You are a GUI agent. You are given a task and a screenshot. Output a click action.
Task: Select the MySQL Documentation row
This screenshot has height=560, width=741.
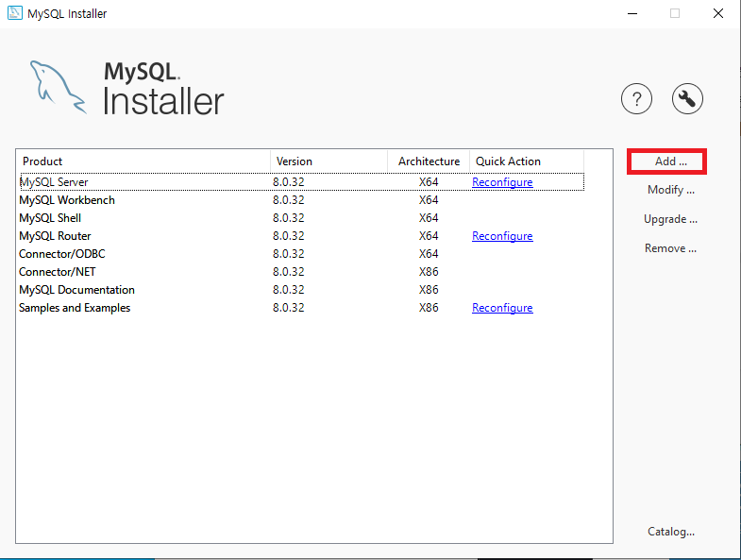(x=301, y=290)
